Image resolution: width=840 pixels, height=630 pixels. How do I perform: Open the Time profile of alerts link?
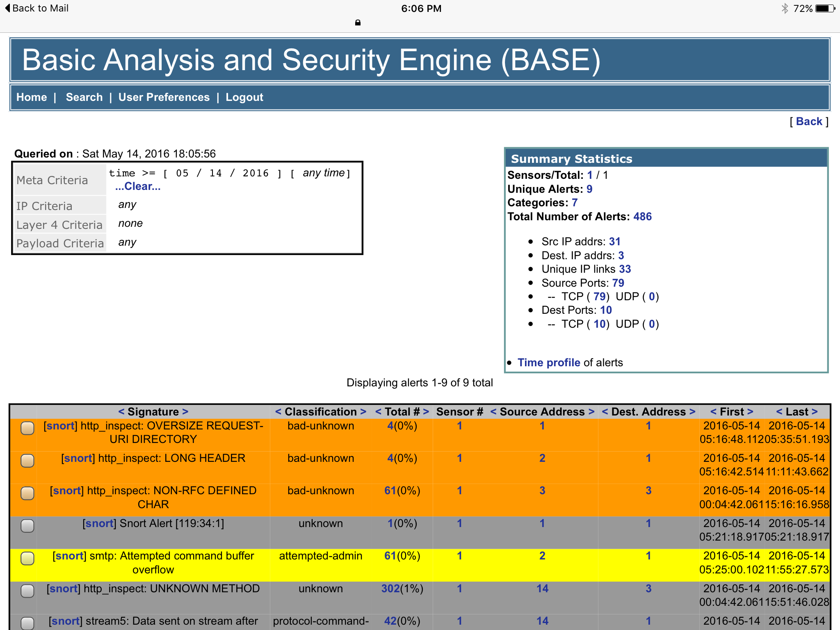[549, 363]
